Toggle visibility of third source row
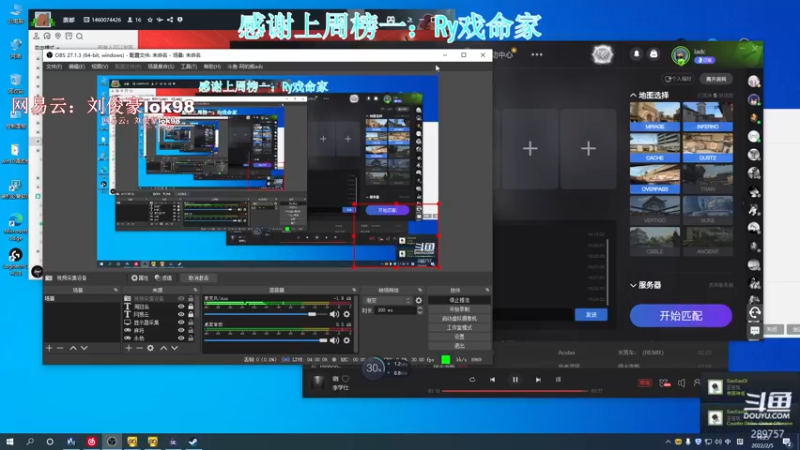This screenshot has width=800, height=450. (x=181, y=315)
